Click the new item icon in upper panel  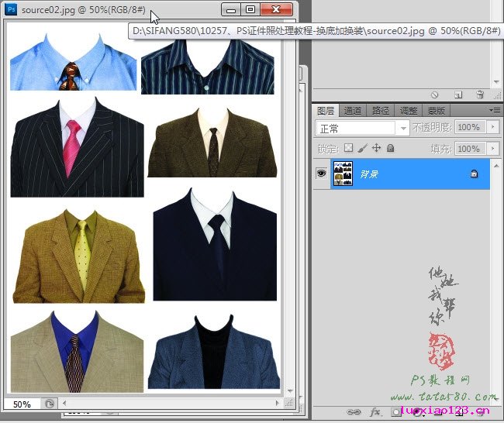[x=458, y=95]
